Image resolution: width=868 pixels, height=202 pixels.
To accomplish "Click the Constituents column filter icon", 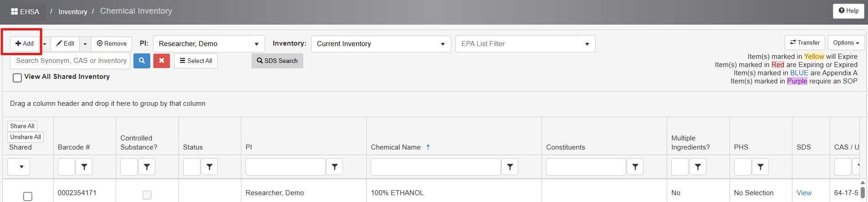I will (x=635, y=167).
